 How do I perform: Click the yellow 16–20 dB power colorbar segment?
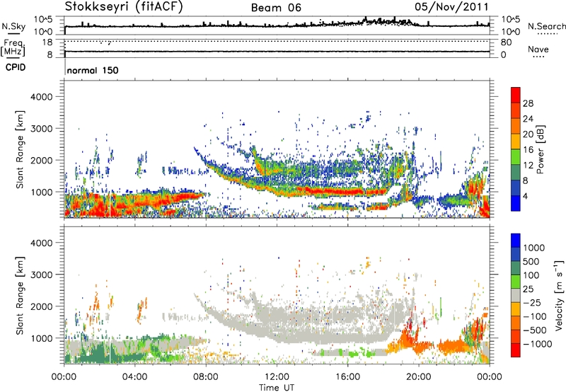point(516,142)
